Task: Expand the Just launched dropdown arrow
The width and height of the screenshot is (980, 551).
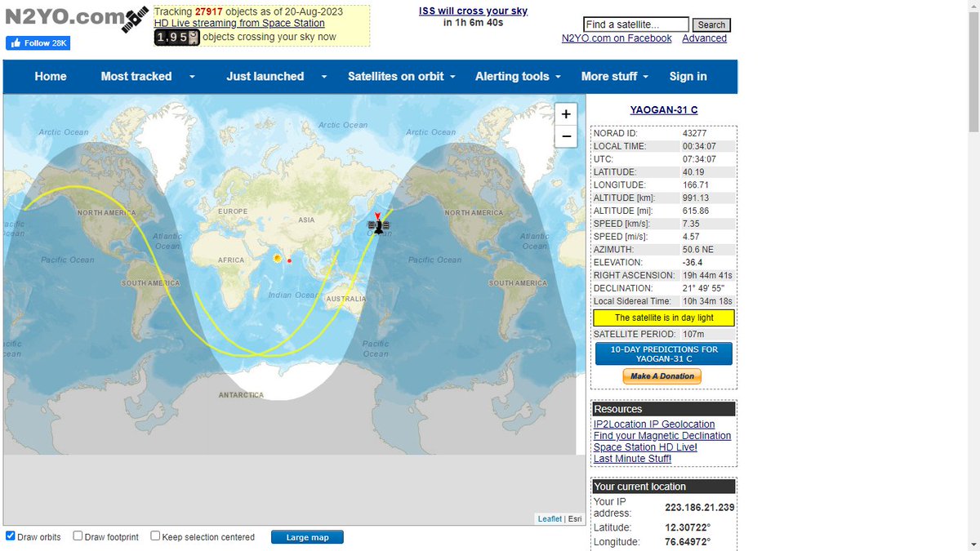Action: [x=324, y=77]
